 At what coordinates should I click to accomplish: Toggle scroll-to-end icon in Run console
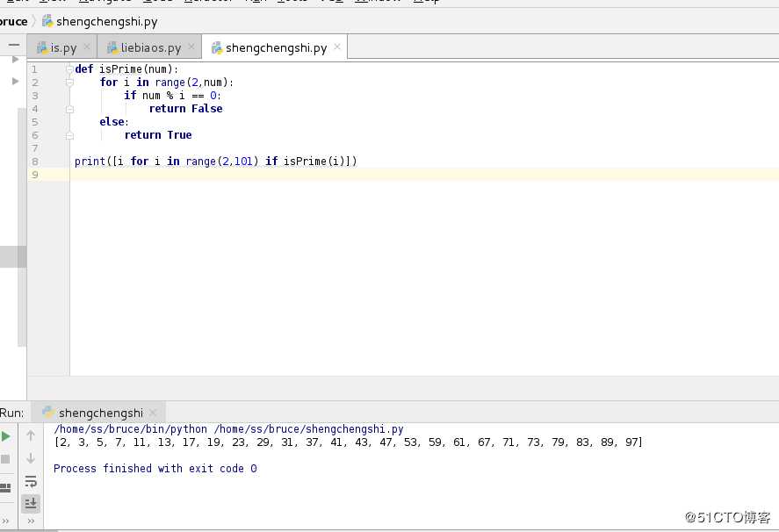pos(31,503)
